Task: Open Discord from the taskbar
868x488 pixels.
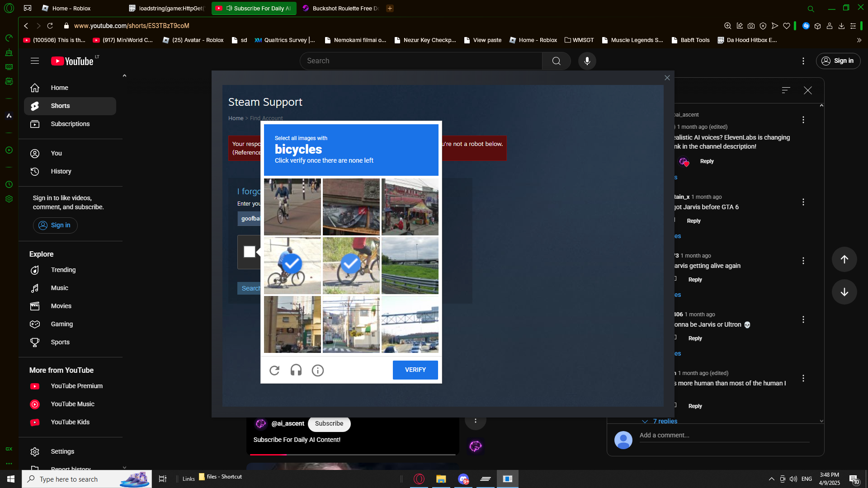Action: 463,479
